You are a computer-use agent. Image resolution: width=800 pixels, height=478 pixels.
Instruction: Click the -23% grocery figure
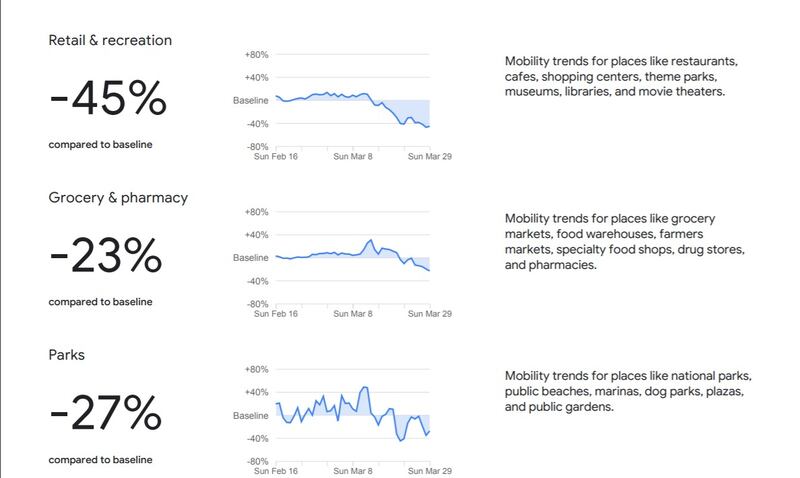(105, 257)
